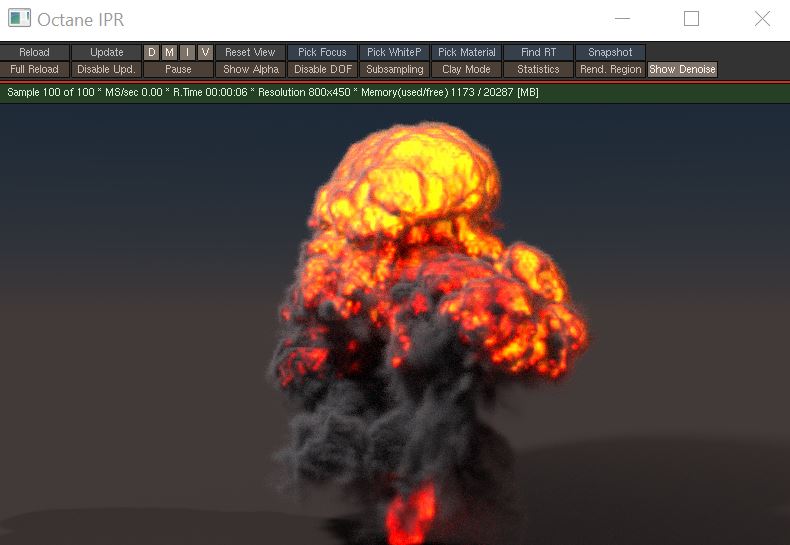Toggle Subsampling
Viewport: 790px width, 545px height.
(394, 69)
